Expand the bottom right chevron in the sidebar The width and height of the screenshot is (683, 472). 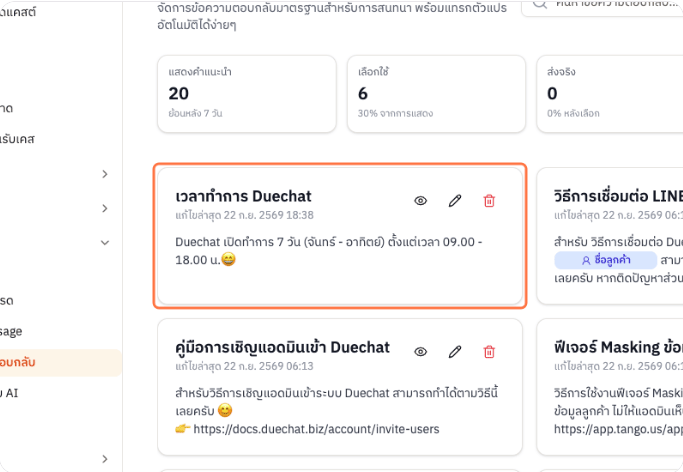tap(105, 459)
